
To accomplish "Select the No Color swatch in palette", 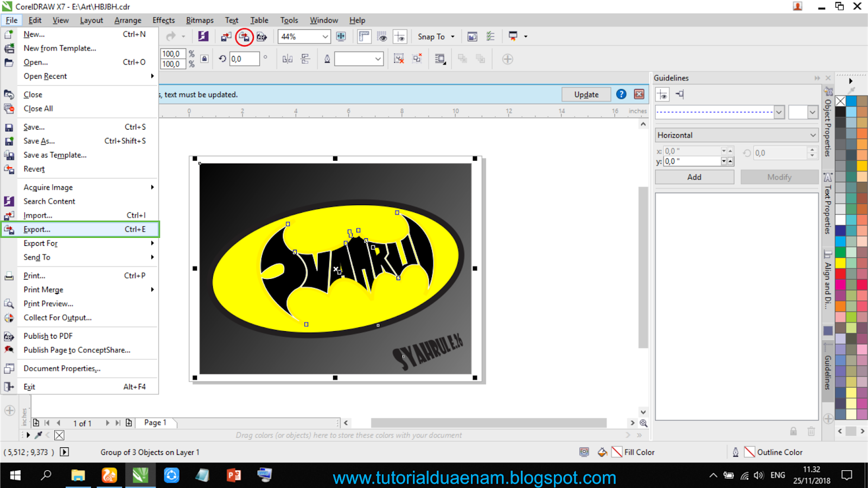I will (x=840, y=101).
